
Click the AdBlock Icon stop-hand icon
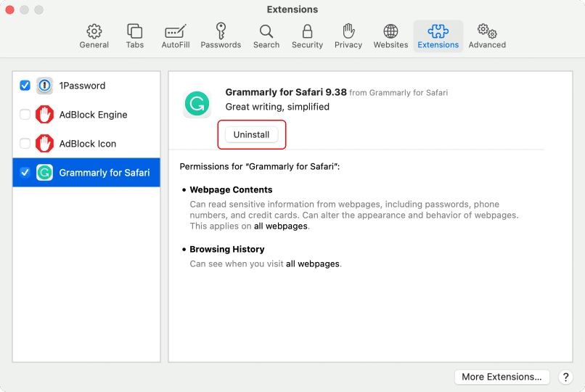click(x=44, y=144)
